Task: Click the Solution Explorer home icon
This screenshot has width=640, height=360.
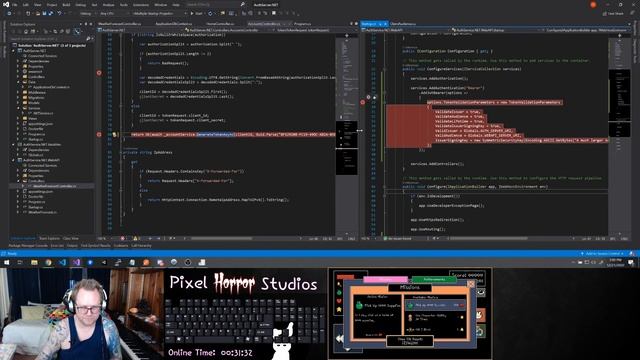Action: pos(27,31)
